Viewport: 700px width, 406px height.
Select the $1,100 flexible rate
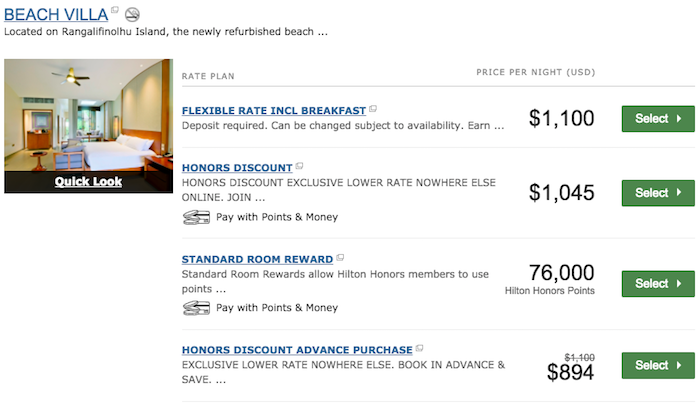point(658,118)
